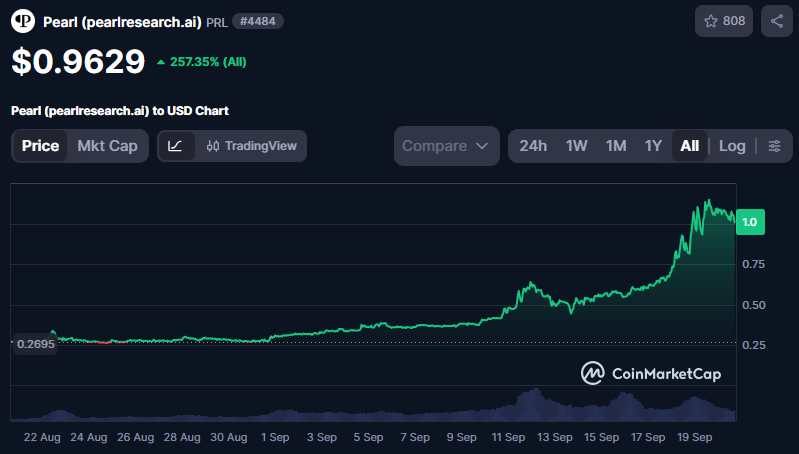Click the Pearl (pearlresearch.ai) title
Image resolution: width=799 pixels, height=454 pixels.
(x=122, y=22)
